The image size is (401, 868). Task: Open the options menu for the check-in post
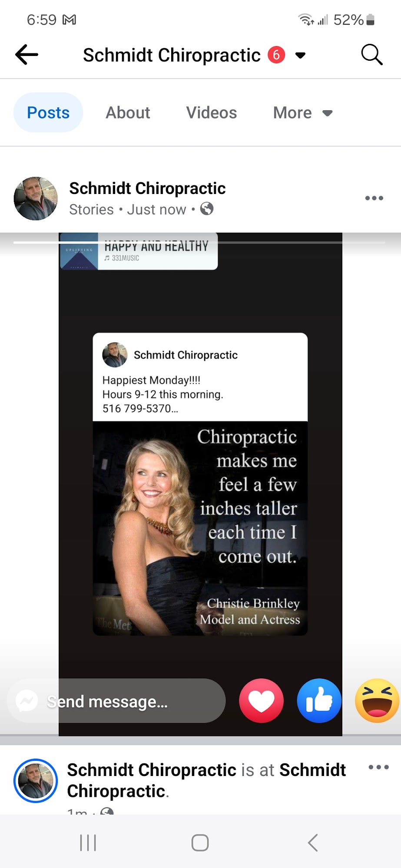coord(378,767)
